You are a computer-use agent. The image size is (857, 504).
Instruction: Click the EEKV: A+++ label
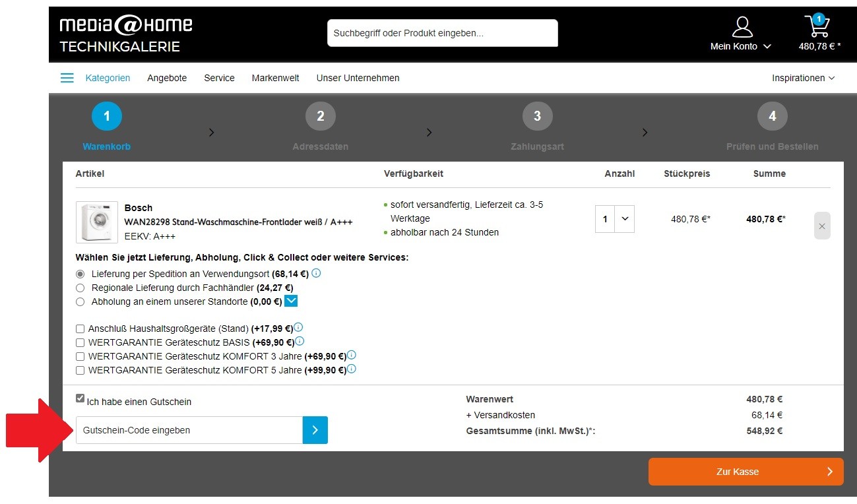point(150,236)
